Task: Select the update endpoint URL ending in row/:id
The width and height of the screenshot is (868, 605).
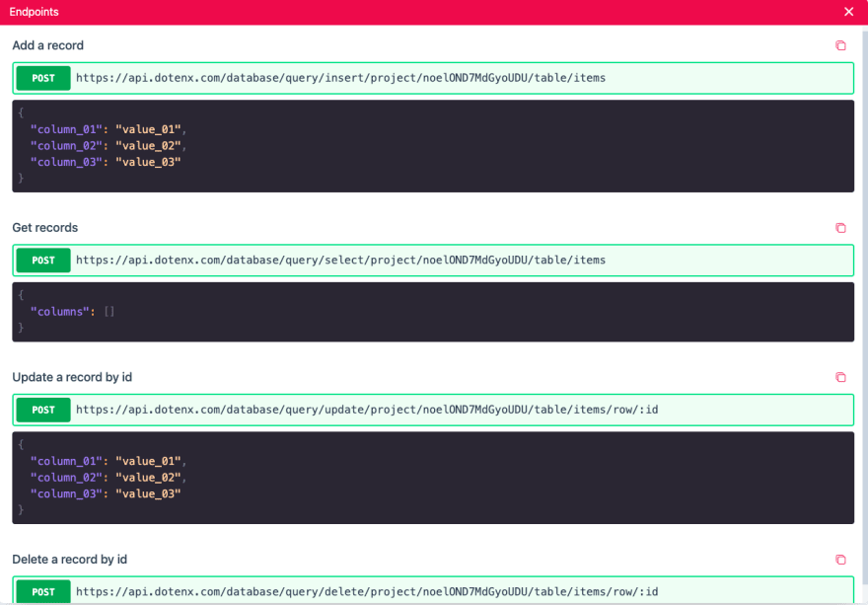Action: (367, 410)
